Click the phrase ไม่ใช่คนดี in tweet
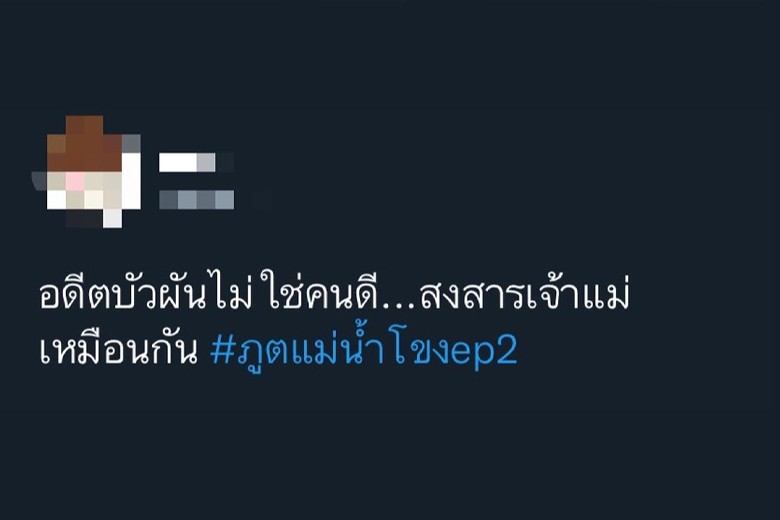Screen dimensions: 780x520 coord(293,293)
